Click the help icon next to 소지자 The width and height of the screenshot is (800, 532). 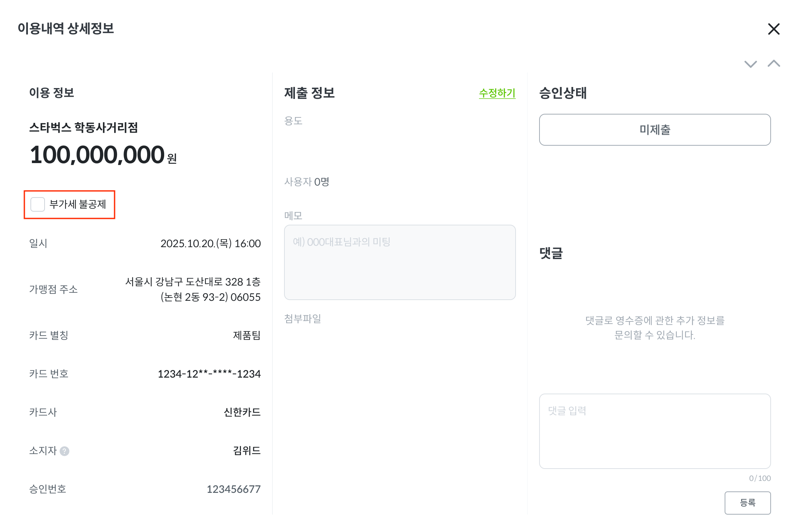[x=64, y=451]
